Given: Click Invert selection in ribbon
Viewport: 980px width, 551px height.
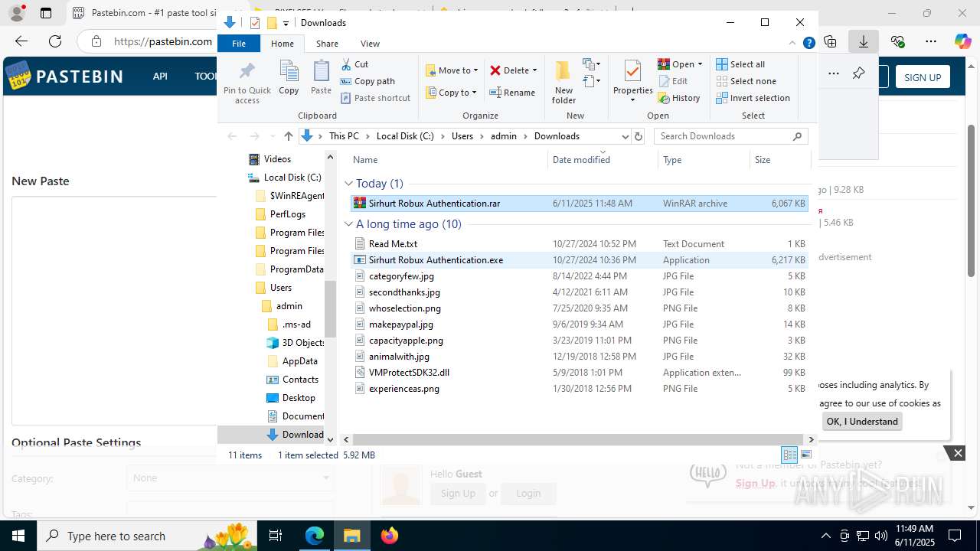Looking at the screenshot, I should tap(753, 98).
